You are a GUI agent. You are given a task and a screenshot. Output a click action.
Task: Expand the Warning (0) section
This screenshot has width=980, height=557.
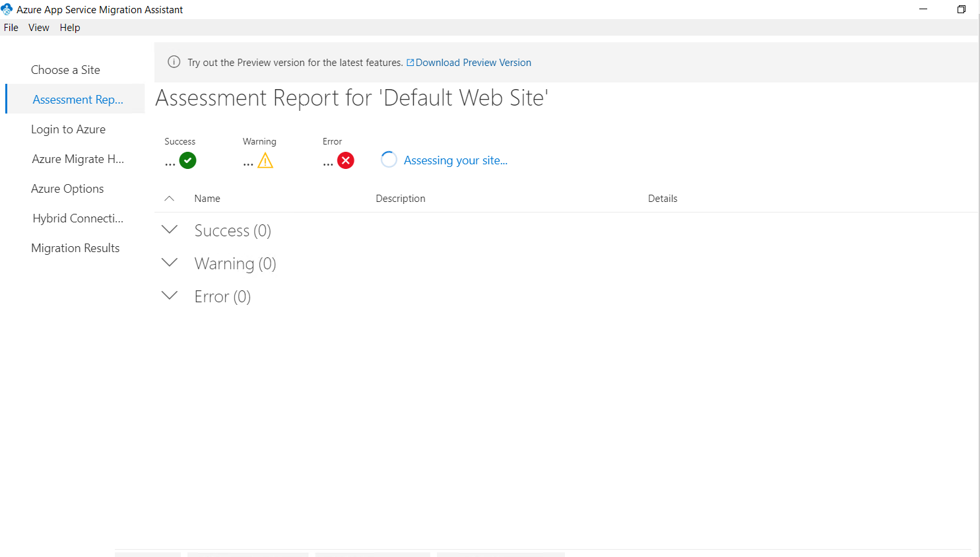pos(170,263)
